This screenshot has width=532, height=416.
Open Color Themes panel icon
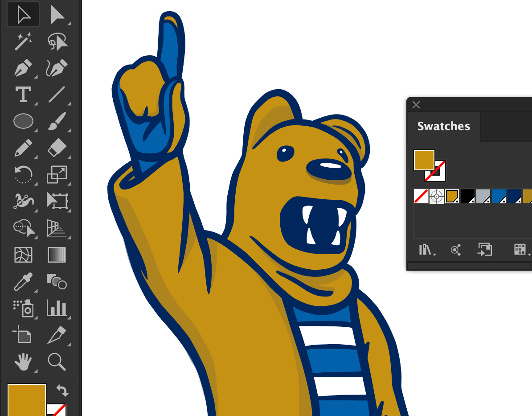tap(456, 250)
